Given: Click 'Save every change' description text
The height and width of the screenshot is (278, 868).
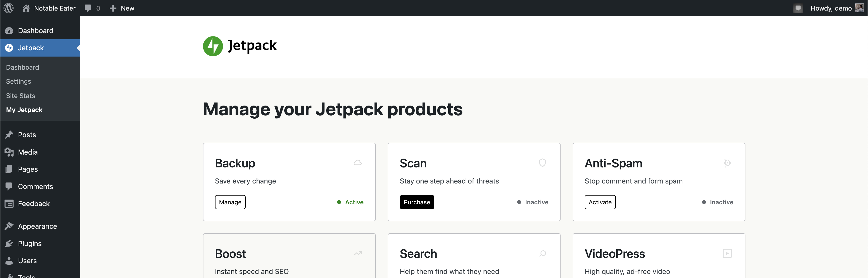Looking at the screenshot, I should pos(245,181).
